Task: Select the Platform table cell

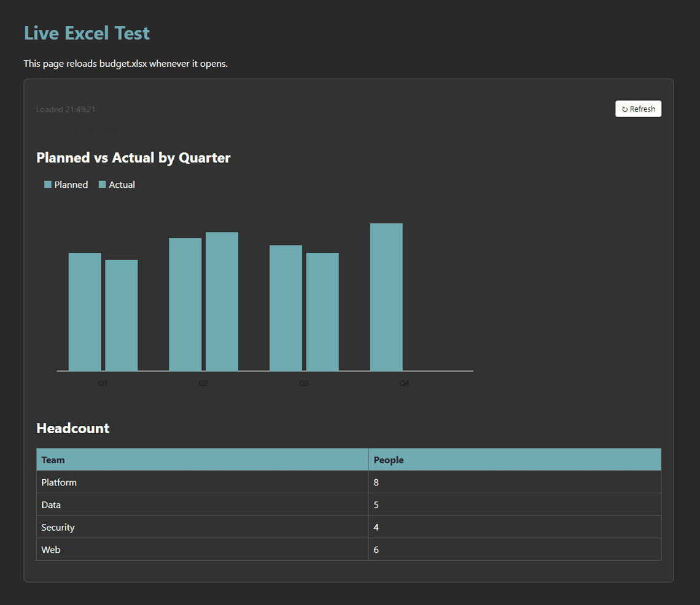Action: click(203, 482)
